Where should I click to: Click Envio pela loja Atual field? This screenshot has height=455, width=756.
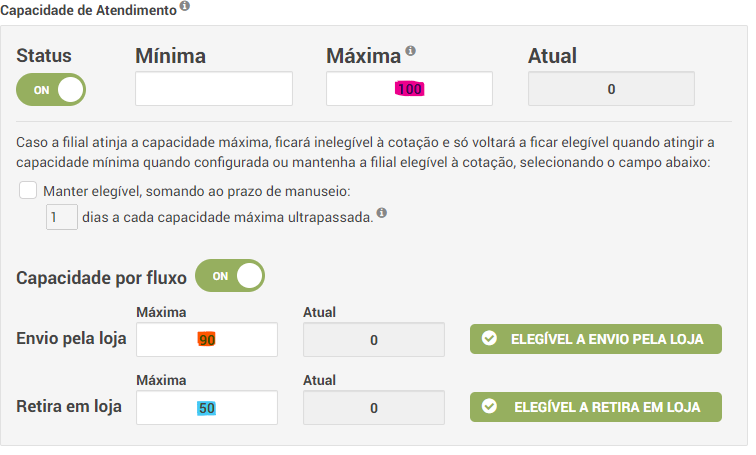click(x=373, y=340)
